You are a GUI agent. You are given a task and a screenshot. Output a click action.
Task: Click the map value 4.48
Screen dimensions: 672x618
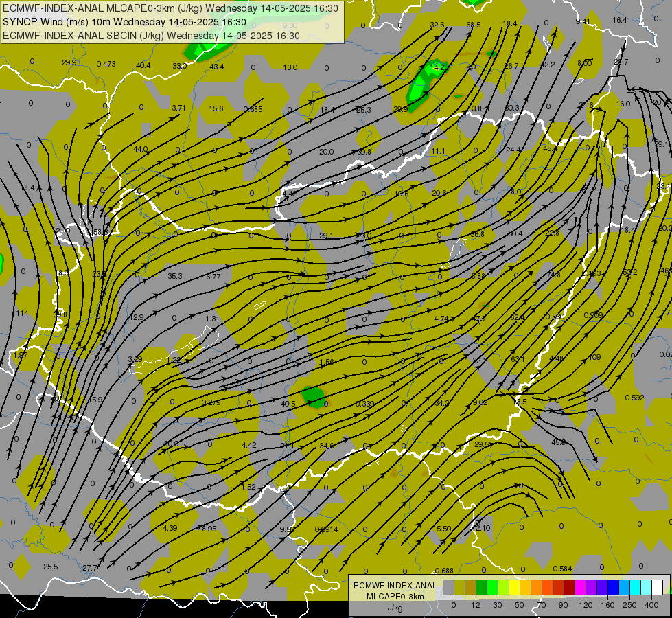[x=556, y=358]
